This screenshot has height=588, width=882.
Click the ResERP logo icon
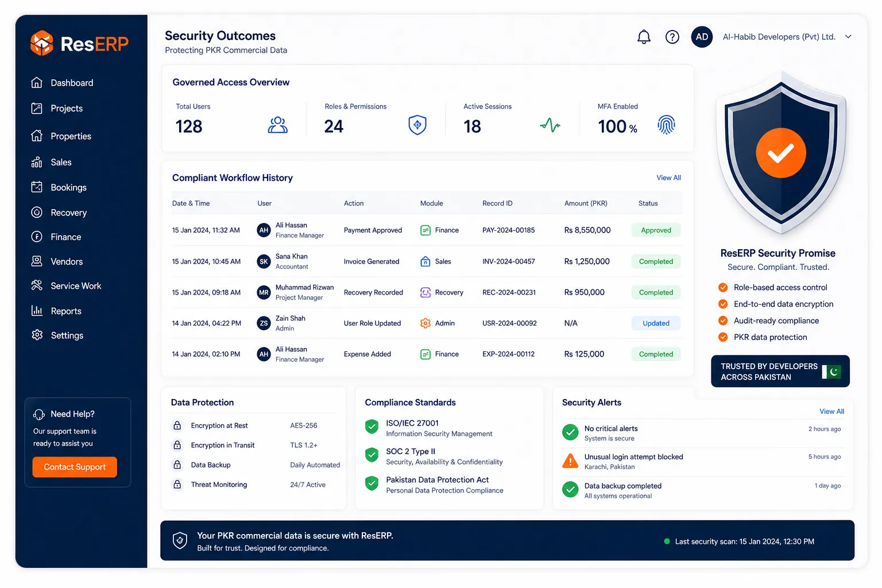pos(41,43)
